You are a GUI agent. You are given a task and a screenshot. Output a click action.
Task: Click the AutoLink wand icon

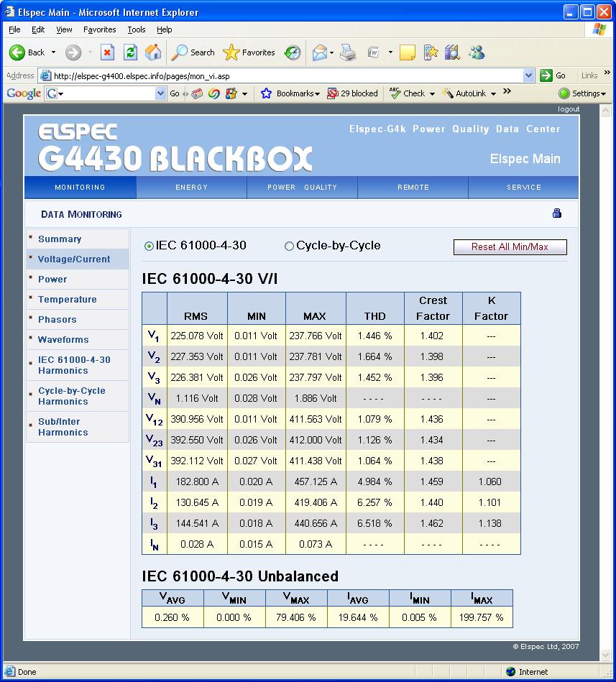click(448, 93)
